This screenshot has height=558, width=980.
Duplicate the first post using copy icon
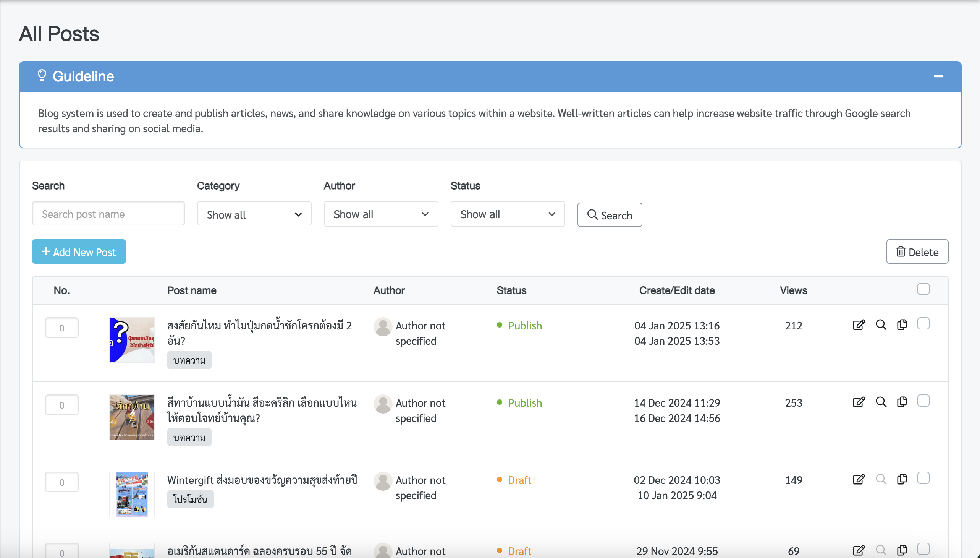point(902,324)
